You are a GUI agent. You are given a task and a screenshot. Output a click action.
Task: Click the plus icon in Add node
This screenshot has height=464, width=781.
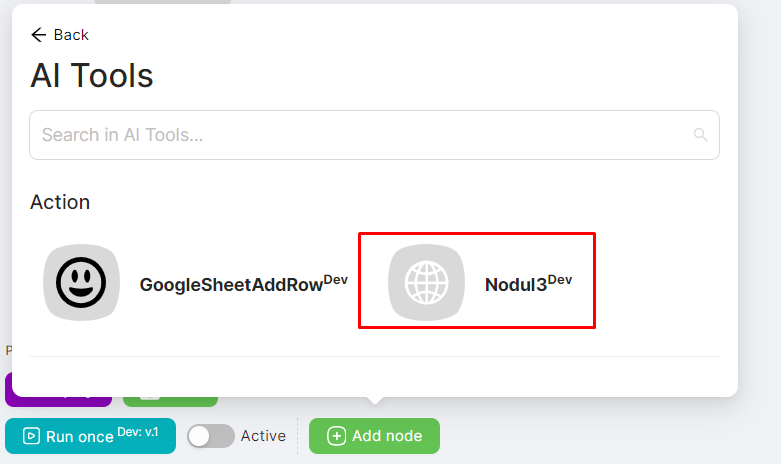pos(337,436)
